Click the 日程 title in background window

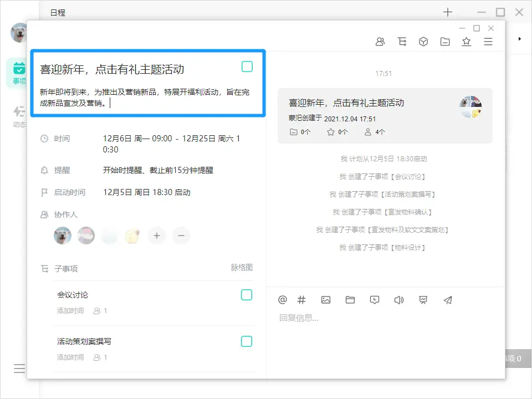[58, 13]
